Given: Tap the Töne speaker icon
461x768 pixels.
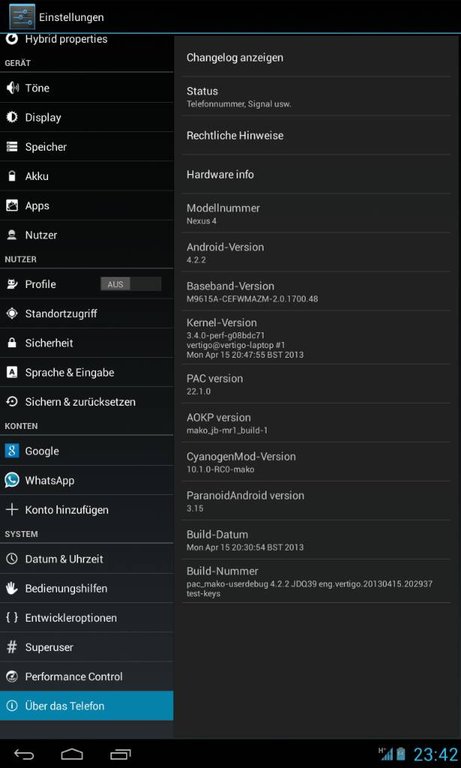Looking at the screenshot, I should 12,88.
